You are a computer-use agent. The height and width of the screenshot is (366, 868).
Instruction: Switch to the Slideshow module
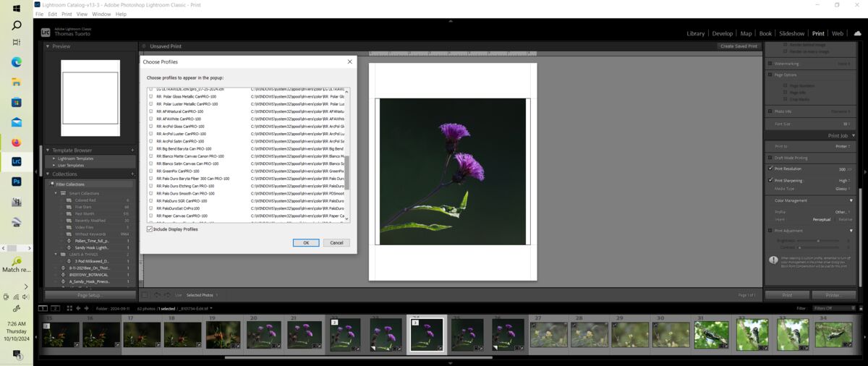pos(792,33)
